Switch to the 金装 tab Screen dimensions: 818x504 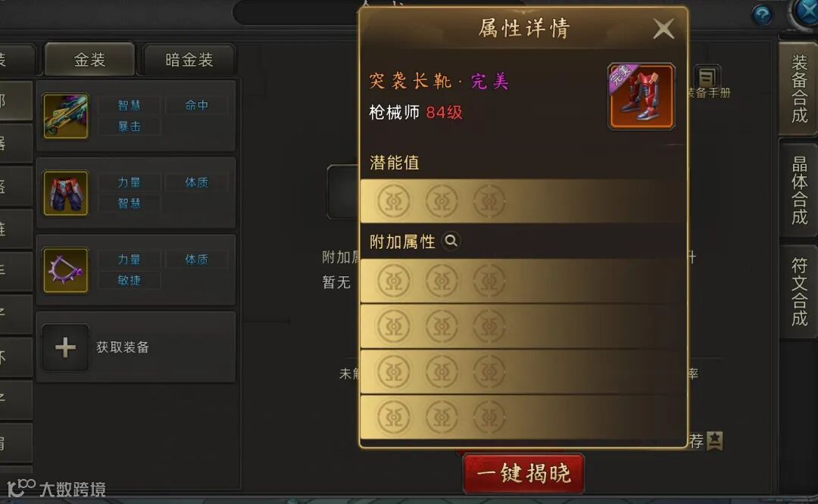click(89, 60)
